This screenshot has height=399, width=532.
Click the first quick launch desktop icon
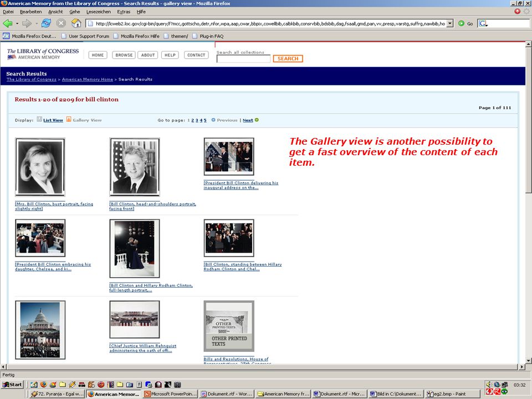coord(34,385)
